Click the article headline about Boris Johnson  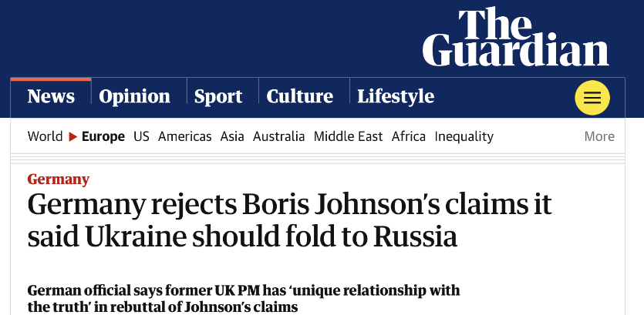pyautogui.click(x=289, y=221)
